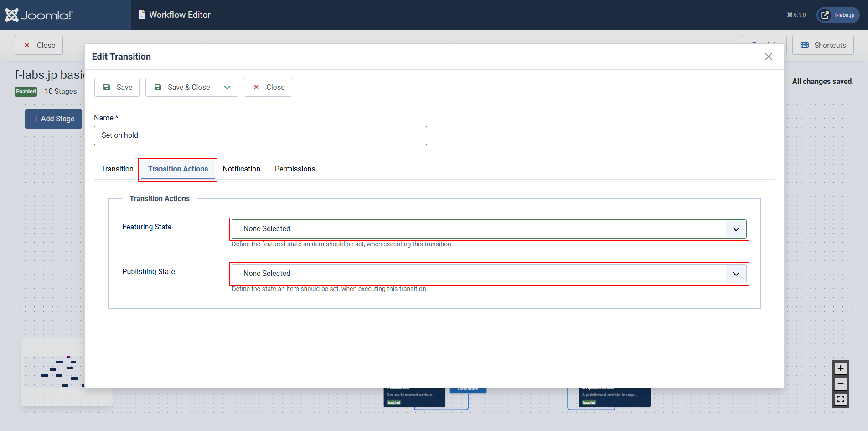Close the Edit Transition dialog with X
The width and height of the screenshot is (868, 431).
(x=768, y=57)
